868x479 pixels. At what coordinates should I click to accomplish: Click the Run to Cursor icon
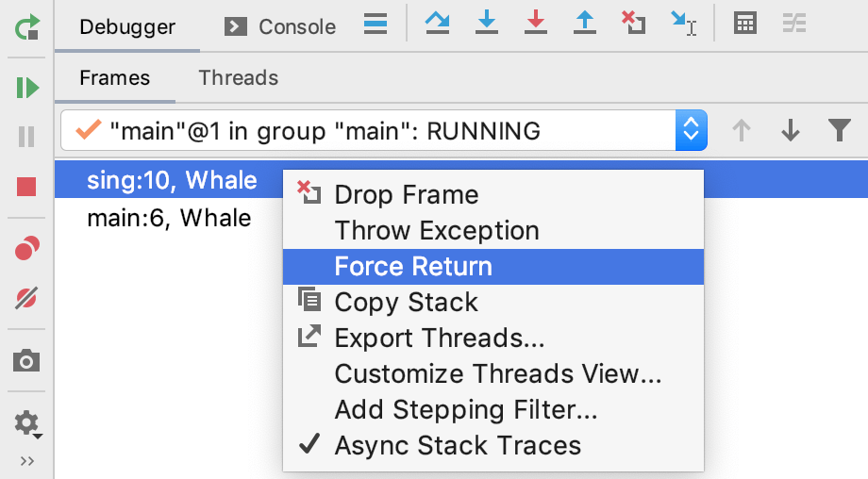(x=683, y=24)
